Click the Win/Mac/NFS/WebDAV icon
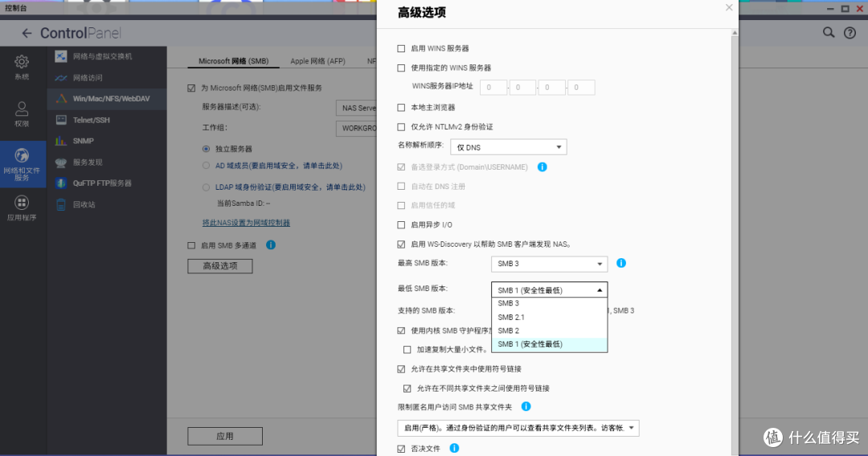The width and height of the screenshot is (868, 456). (61, 99)
